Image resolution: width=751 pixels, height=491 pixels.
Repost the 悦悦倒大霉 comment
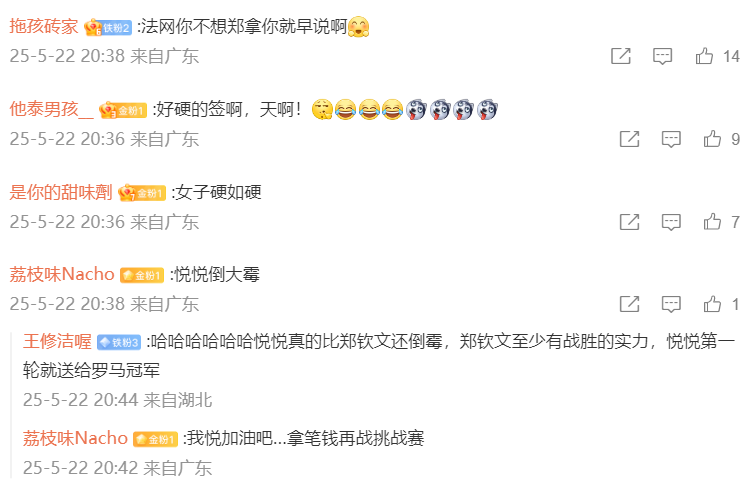click(629, 304)
